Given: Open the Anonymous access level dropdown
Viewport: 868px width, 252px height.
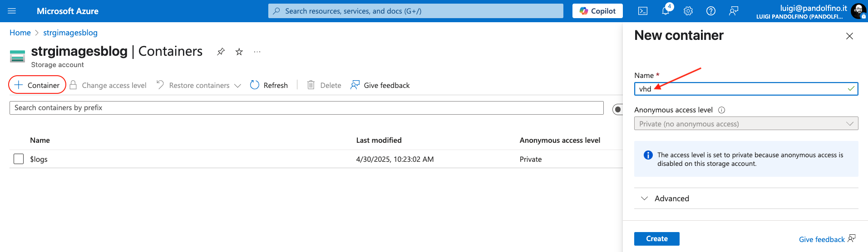Looking at the screenshot, I should pyautogui.click(x=746, y=124).
